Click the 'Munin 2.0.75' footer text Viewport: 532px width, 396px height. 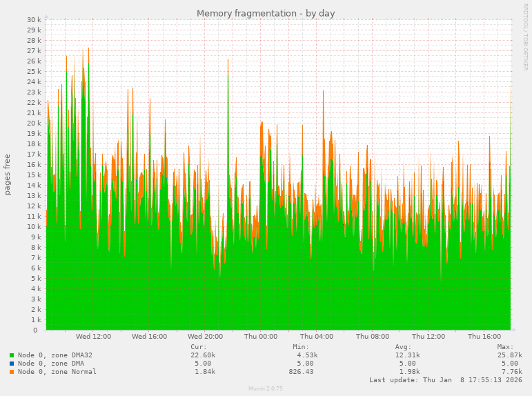[x=266, y=388]
